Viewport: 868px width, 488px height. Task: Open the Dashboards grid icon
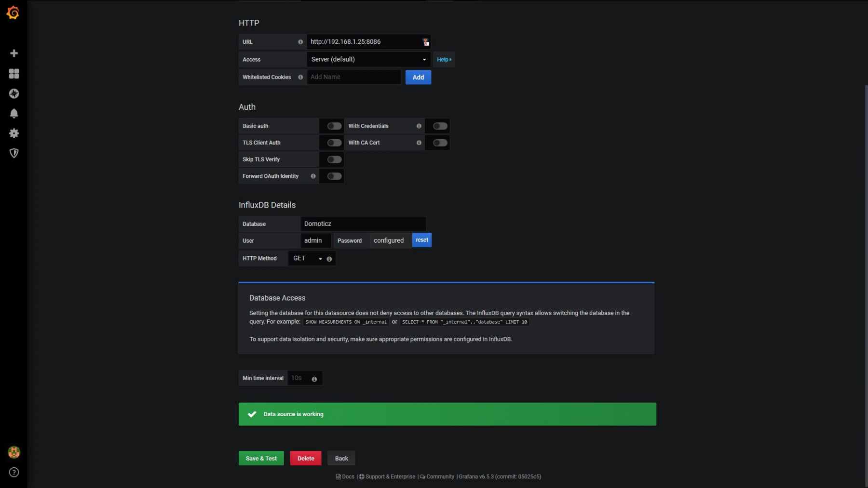tap(14, 73)
